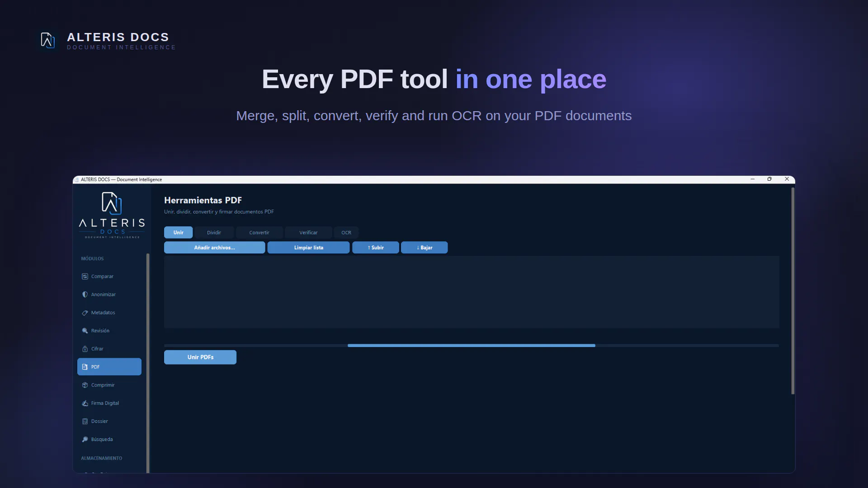Click the ALMACENAMIENTO section header
The image size is (868, 488).
click(x=101, y=458)
